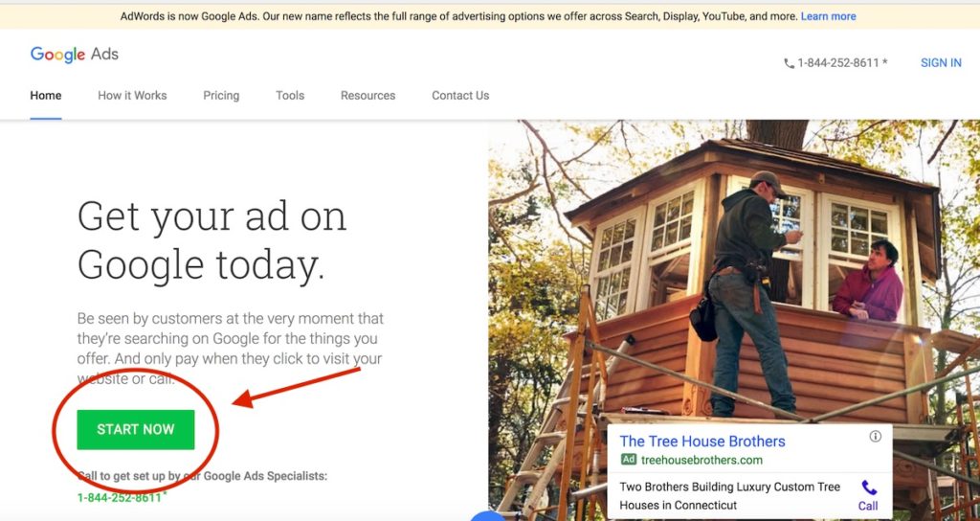The height and width of the screenshot is (521, 980).
Task: Click 'Call to get set up' text line
Action: 202,476
